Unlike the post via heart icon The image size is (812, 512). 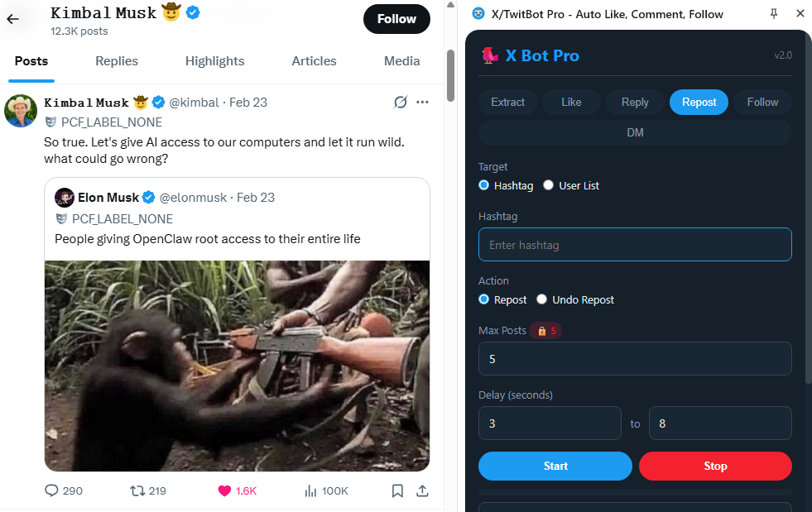click(224, 490)
